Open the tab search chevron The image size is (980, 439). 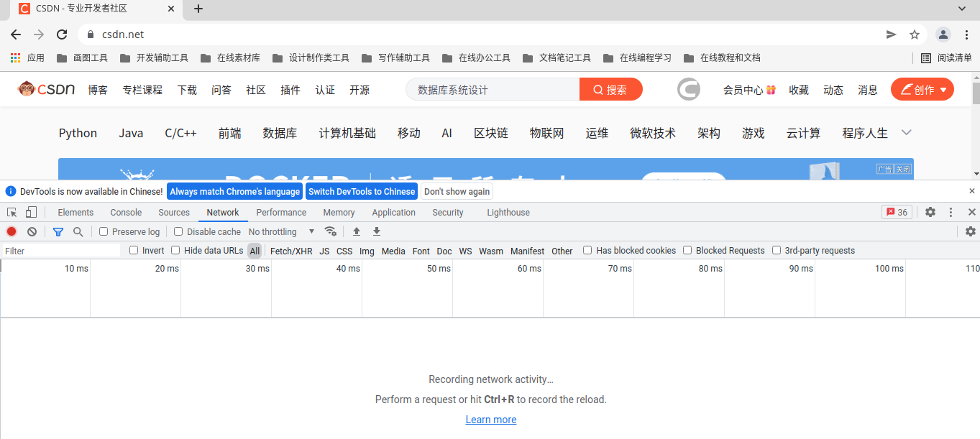click(963, 9)
